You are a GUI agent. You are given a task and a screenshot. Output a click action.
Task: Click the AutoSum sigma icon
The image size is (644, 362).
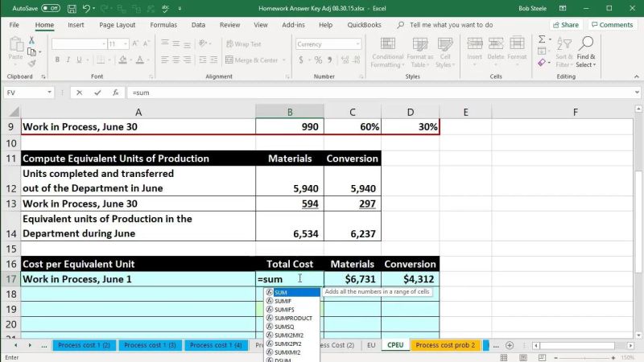click(542, 39)
